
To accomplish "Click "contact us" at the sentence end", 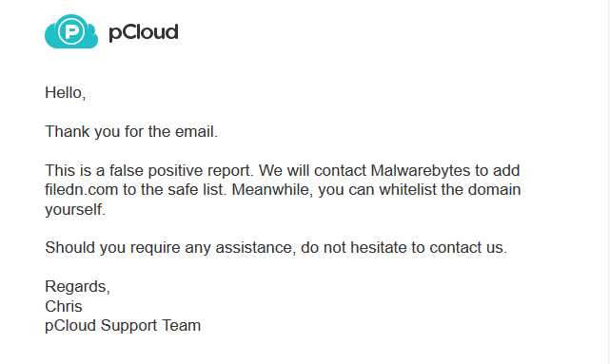I will pyautogui.click(x=468, y=247).
